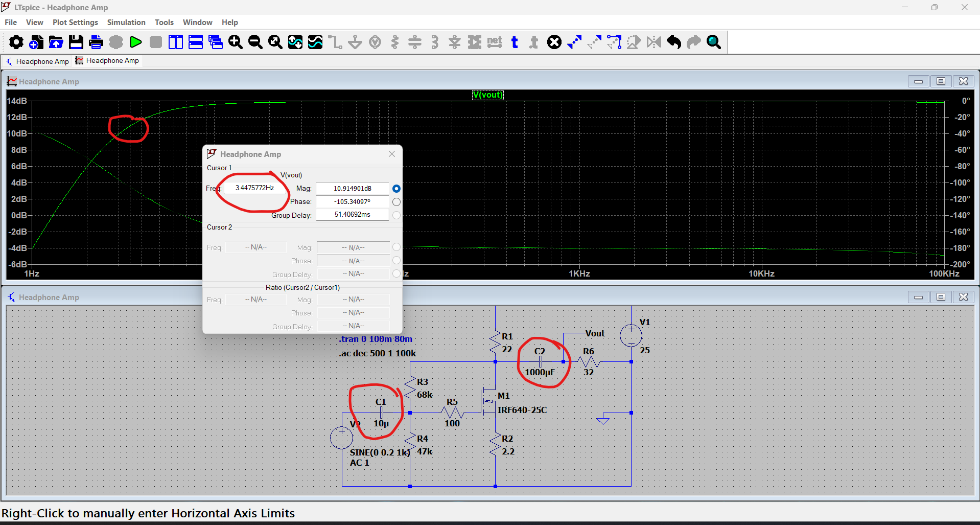Click the Move tool icon
Viewport: 980px width, 525px height.
[594, 42]
